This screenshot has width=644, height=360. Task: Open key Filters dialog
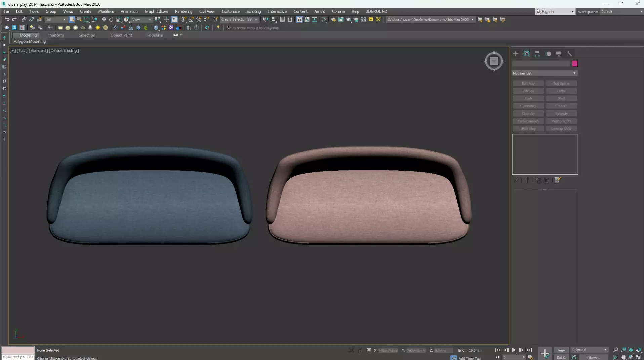pos(593,358)
